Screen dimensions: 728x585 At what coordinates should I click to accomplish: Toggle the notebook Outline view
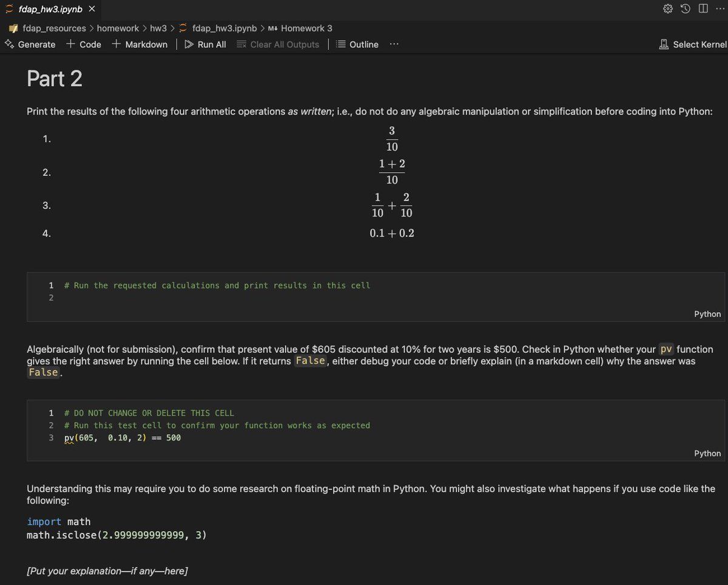(x=357, y=44)
